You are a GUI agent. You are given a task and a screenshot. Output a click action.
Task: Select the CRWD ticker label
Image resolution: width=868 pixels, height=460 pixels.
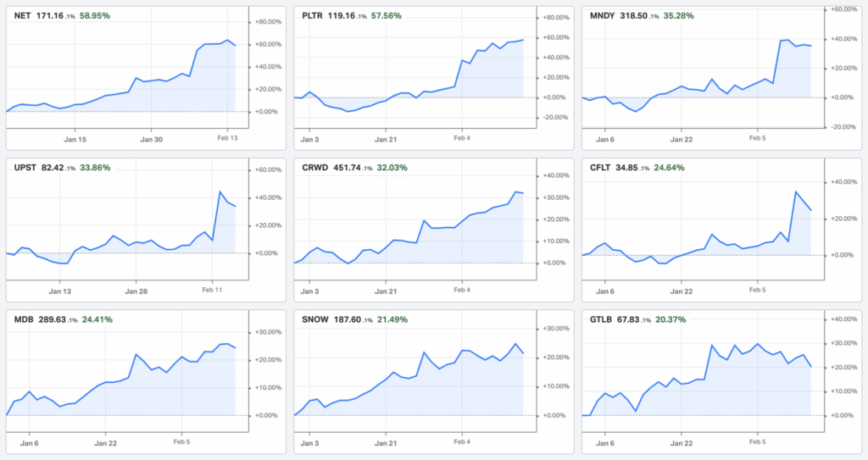pyautogui.click(x=314, y=168)
